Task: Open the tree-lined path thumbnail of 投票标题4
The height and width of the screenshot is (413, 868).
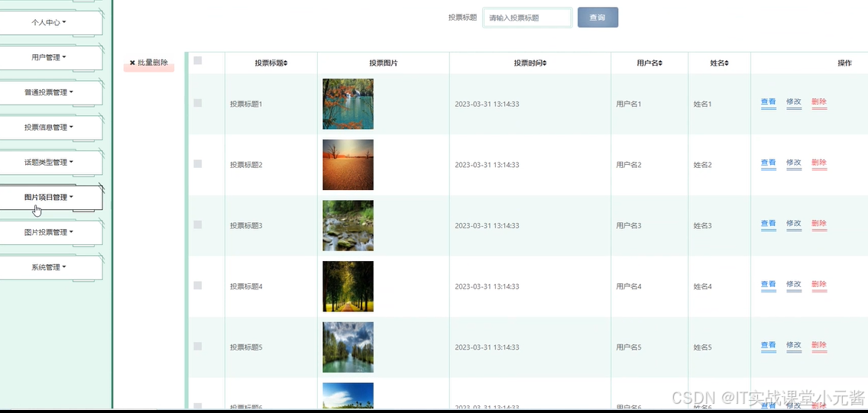Action: [348, 286]
